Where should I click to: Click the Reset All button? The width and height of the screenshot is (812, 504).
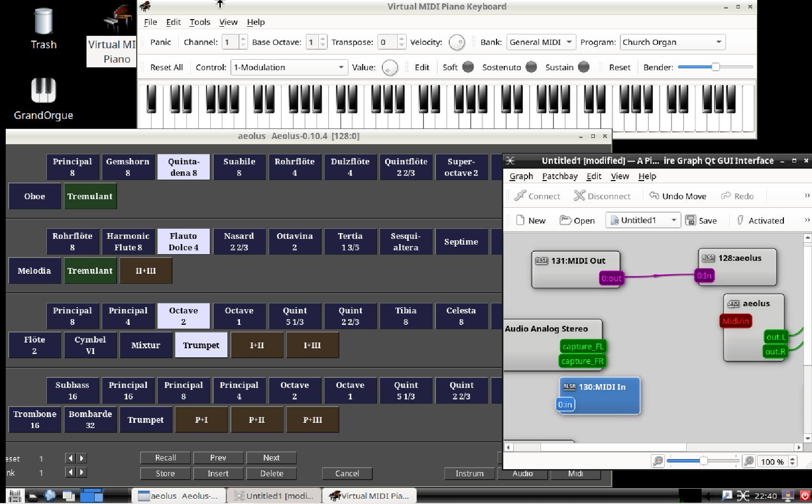pyautogui.click(x=166, y=67)
